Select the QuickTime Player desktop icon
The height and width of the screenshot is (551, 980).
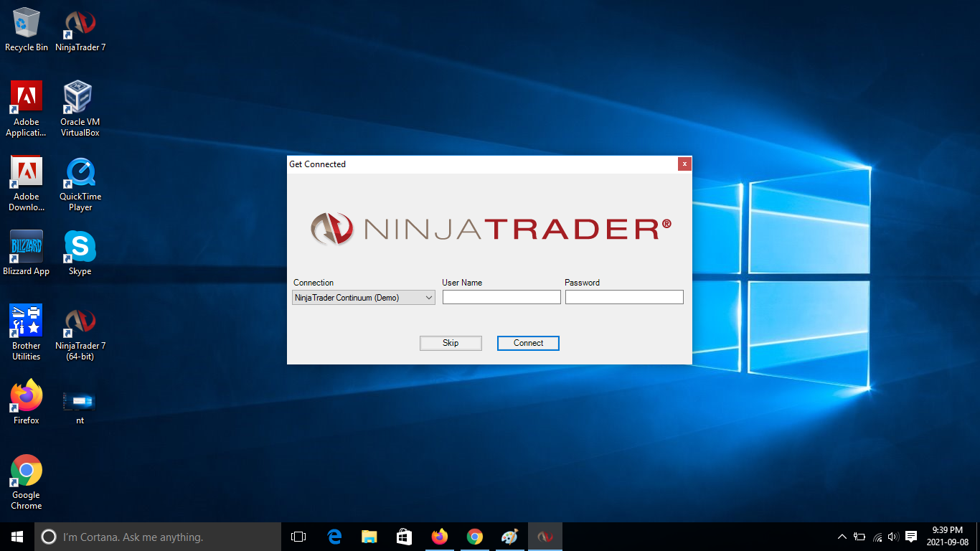80,184
